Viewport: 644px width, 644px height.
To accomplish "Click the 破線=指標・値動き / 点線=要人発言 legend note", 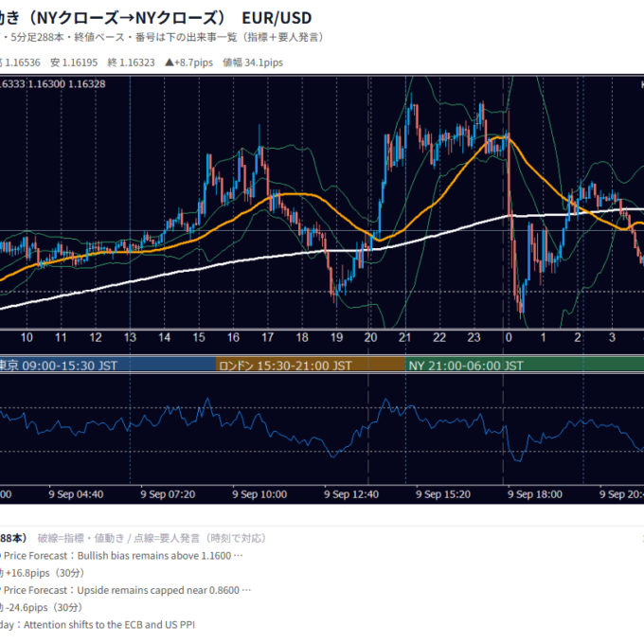I will coord(152,538).
